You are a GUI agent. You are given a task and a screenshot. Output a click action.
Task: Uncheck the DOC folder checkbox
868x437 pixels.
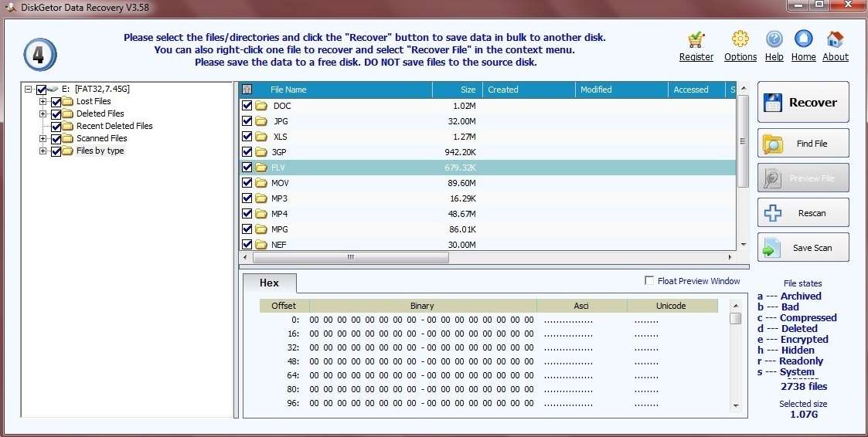coord(247,106)
